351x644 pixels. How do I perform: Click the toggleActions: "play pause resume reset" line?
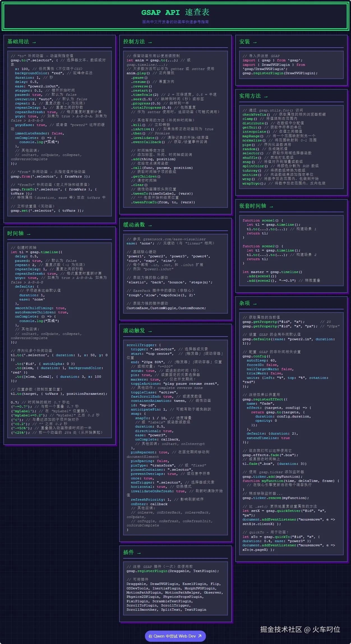coord(175,384)
